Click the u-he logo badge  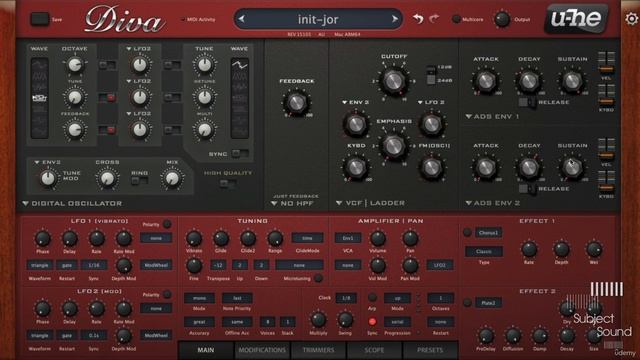(576, 18)
